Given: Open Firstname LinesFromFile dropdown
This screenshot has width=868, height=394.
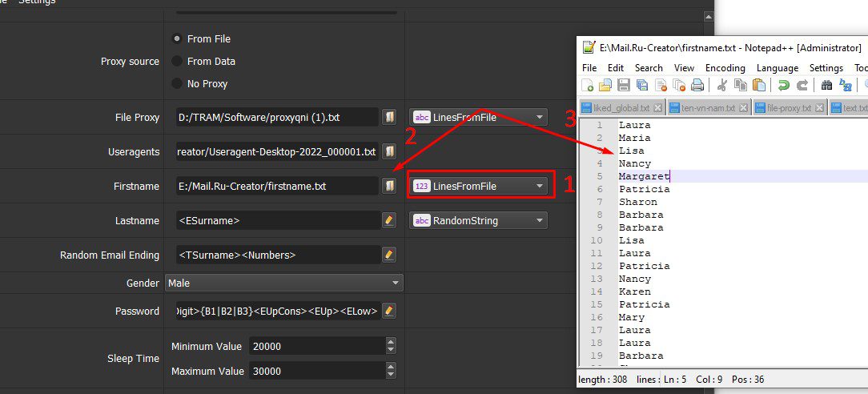Looking at the screenshot, I should click(479, 186).
